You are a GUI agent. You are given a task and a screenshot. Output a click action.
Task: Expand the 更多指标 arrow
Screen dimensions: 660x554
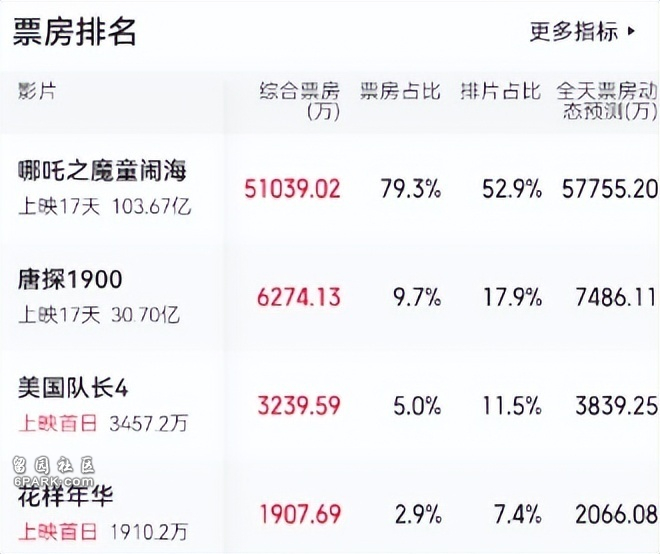[631, 32]
